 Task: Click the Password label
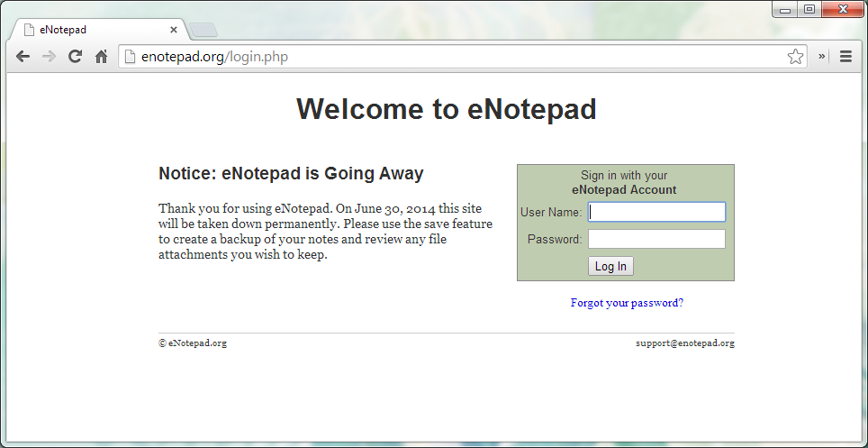tap(555, 240)
